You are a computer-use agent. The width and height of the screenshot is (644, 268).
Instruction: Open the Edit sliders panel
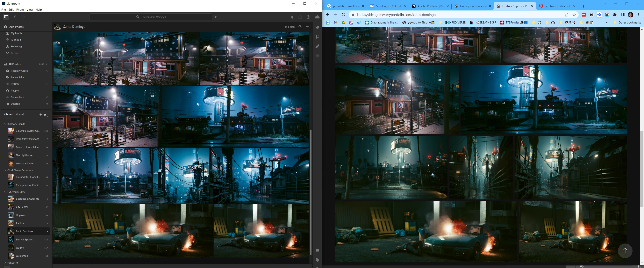click(317, 28)
